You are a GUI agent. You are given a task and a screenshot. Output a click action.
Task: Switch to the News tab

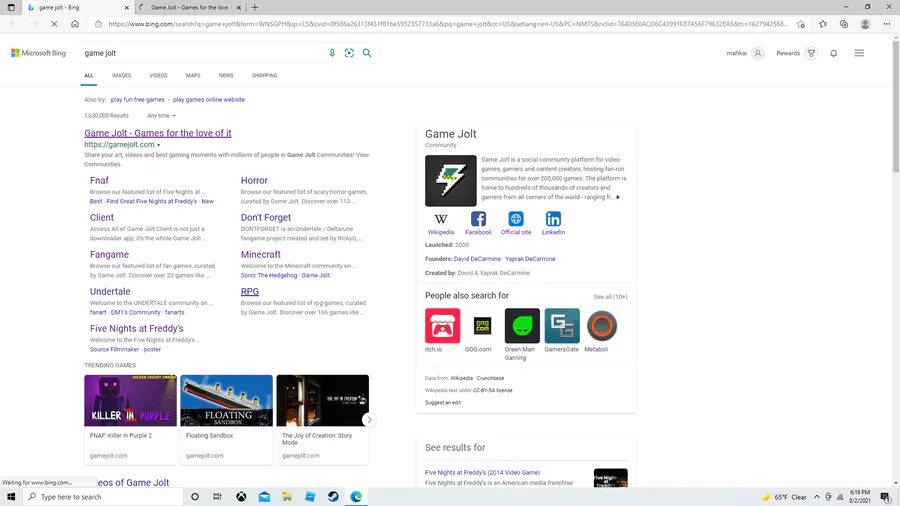pos(226,75)
